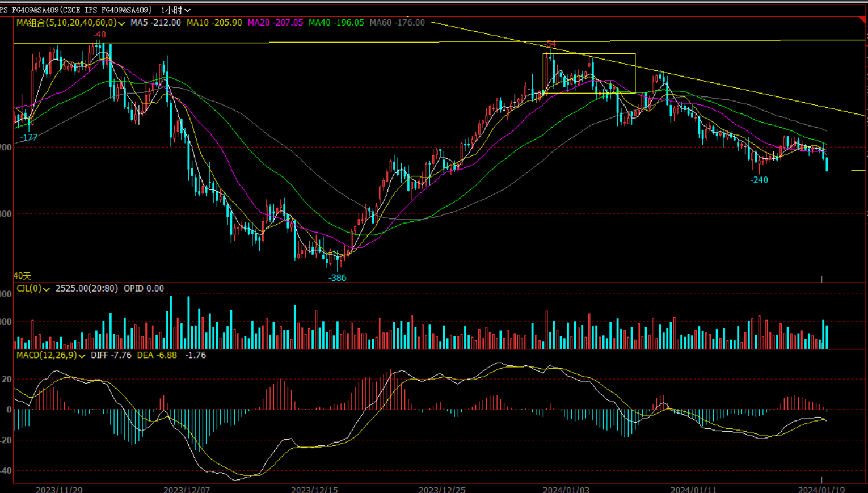Click the -240 low price label
868x493 pixels.
click(759, 180)
